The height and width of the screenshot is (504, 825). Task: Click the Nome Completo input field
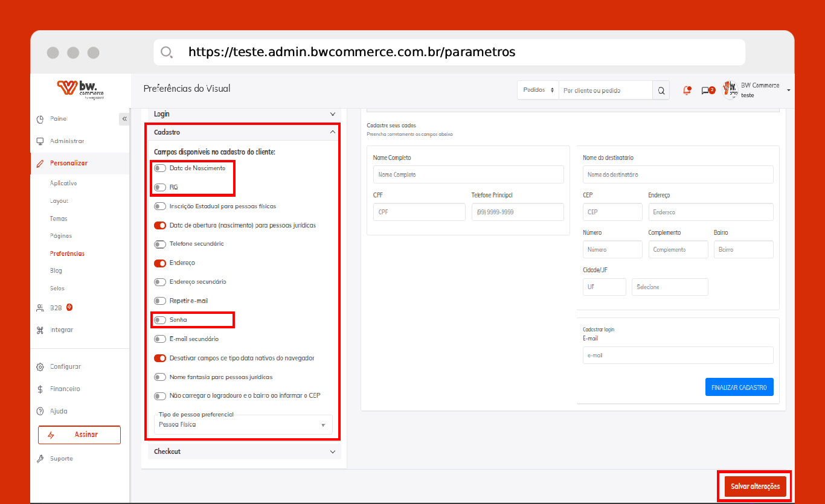pyautogui.click(x=468, y=175)
